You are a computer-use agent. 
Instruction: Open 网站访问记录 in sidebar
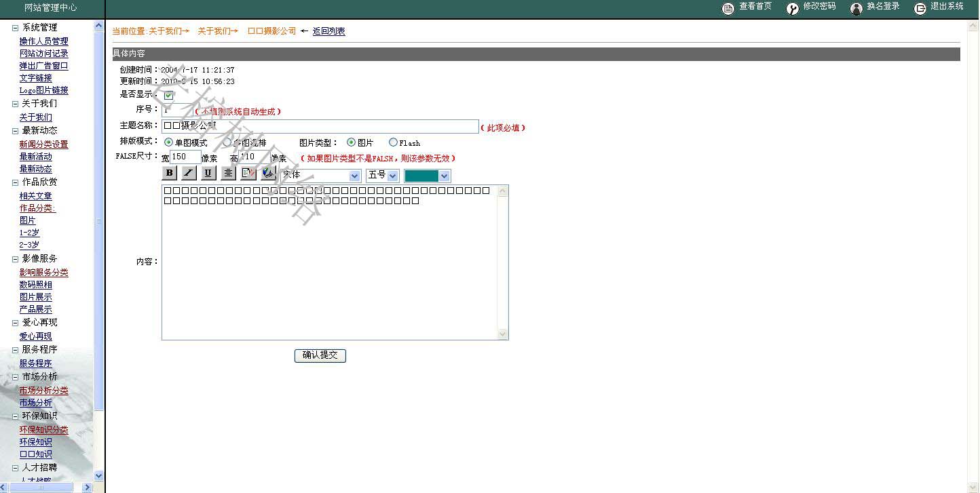click(44, 54)
